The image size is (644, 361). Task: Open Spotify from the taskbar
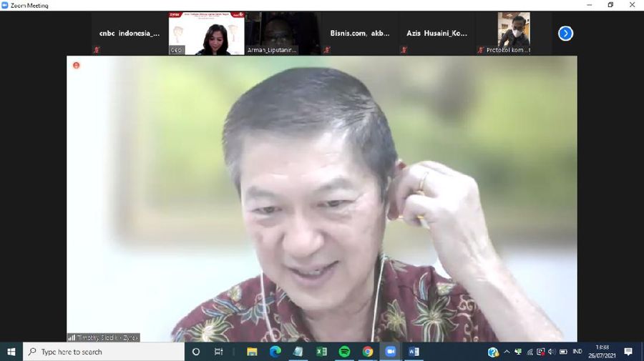[x=344, y=352]
